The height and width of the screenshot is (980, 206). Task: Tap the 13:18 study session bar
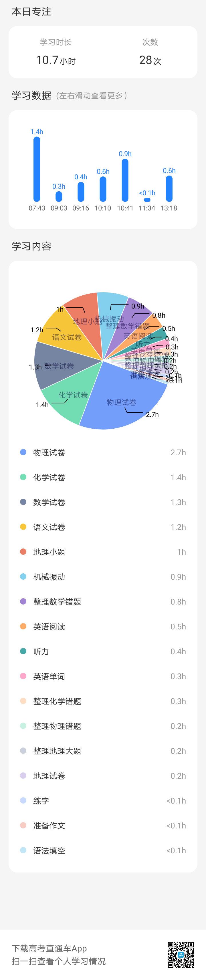pyautogui.click(x=169, y=188)
